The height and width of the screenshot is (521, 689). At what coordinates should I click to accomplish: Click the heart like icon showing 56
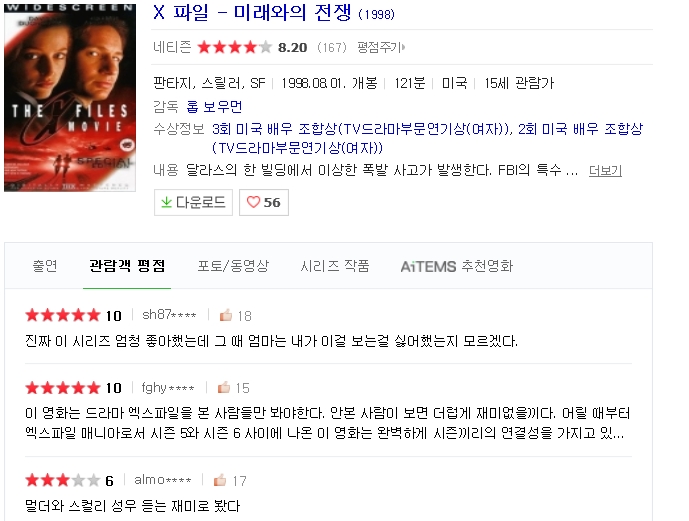[x=253, y=202]
